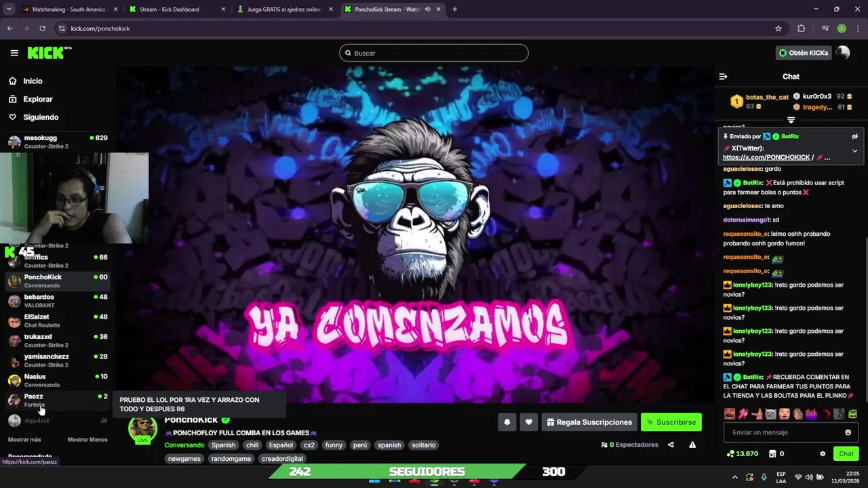Click Regala Suscripciones button
This screenshot has width=868, height=488.
tap(589, 422)
